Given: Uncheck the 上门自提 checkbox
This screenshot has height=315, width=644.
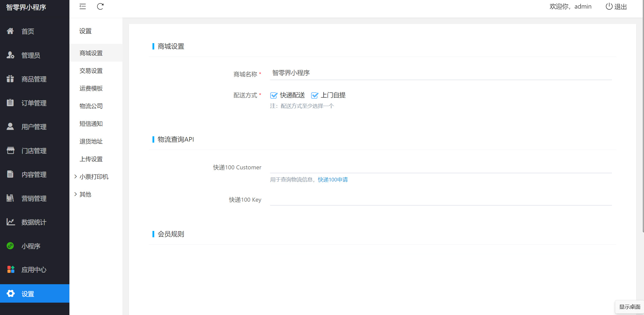Looking at the screenshot, I should (315, 95).
